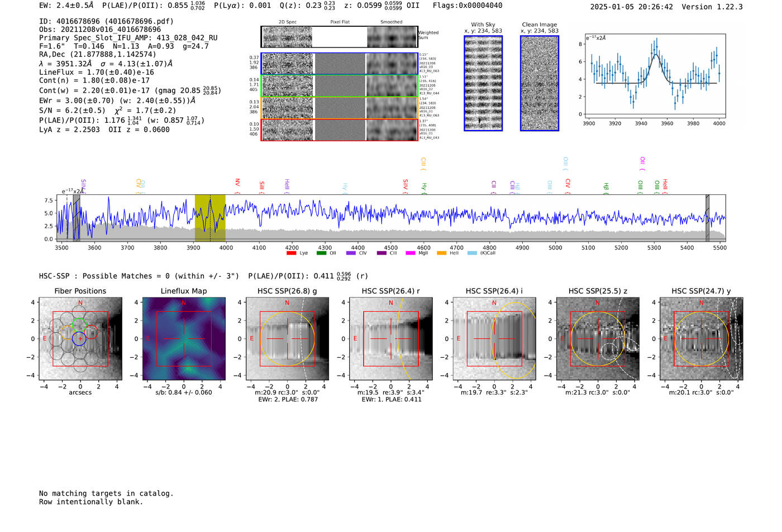Viewport: 782px width, 532px height.
Task: Click the OII green legend swatch
Action: pos(321,253)
